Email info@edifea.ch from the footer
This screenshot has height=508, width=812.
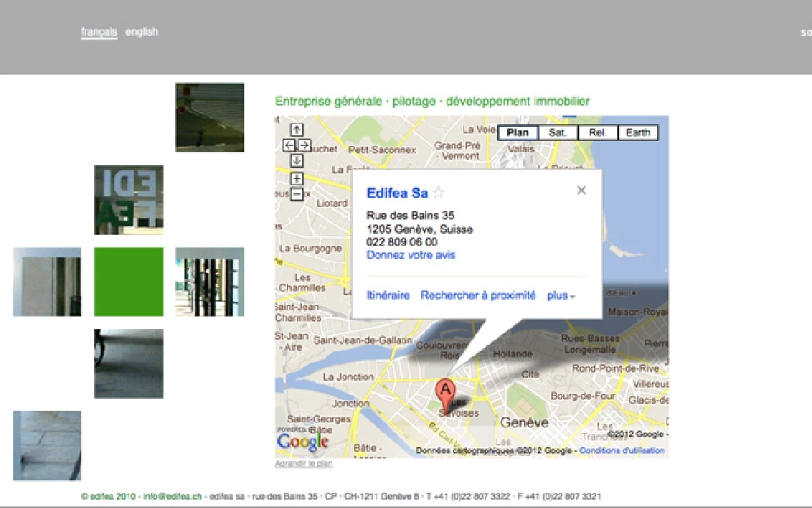(x=173, y=496)
